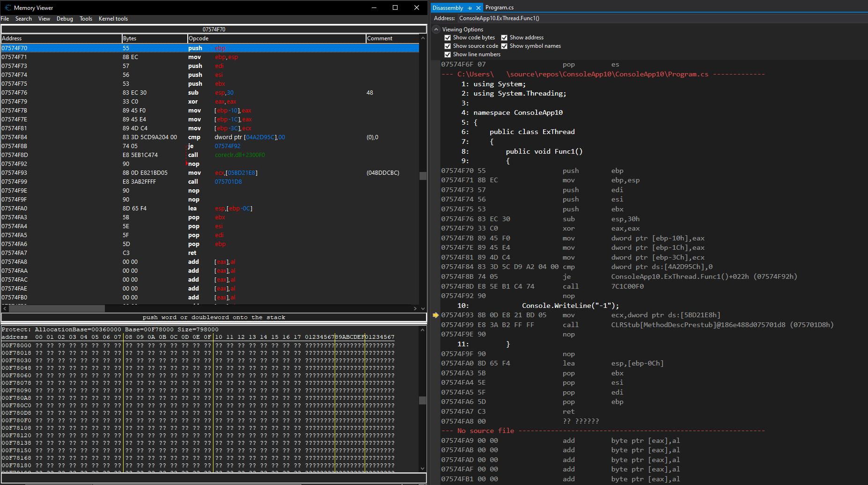Click the Address field showing ConsoleApp10.ExThread.Func1
Image resolution: width=868 pixels, height=485 pixels.
499,18
